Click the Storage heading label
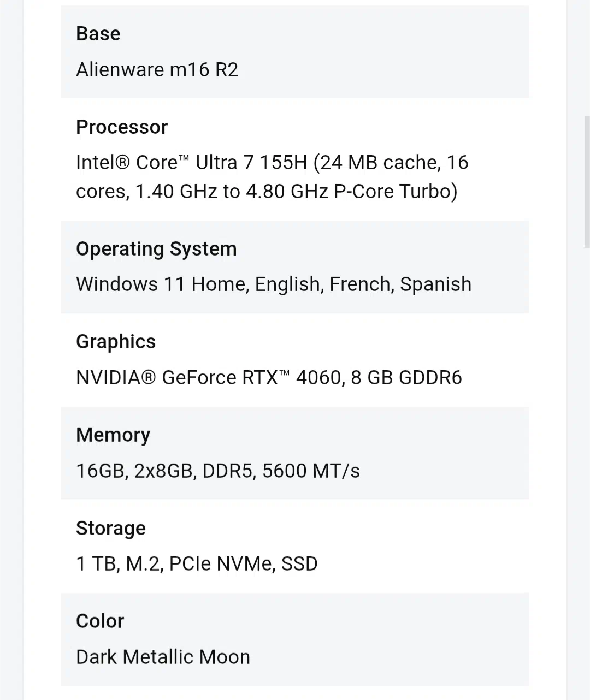The width and height of the screenshot is (590, 700). coord(111,529)
